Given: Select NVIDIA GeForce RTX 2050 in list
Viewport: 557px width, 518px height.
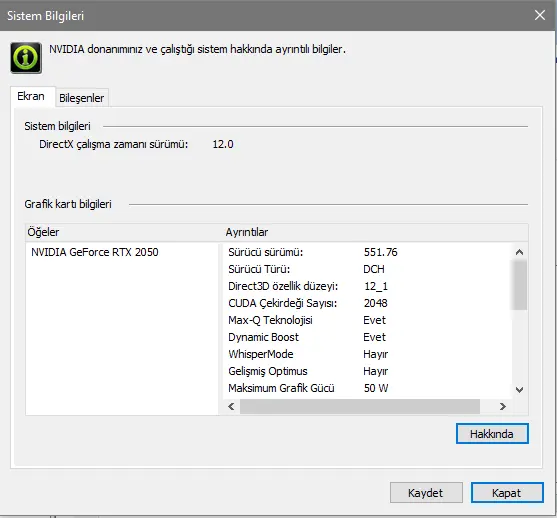Looking at the screenshot, I should pos(95,252).
